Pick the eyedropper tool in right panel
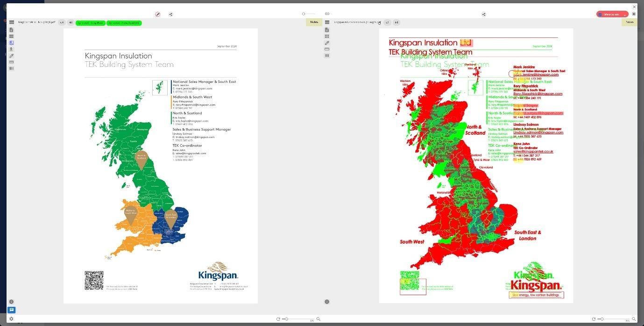Viewport: 644px width, 326px height. click(327, 43)
